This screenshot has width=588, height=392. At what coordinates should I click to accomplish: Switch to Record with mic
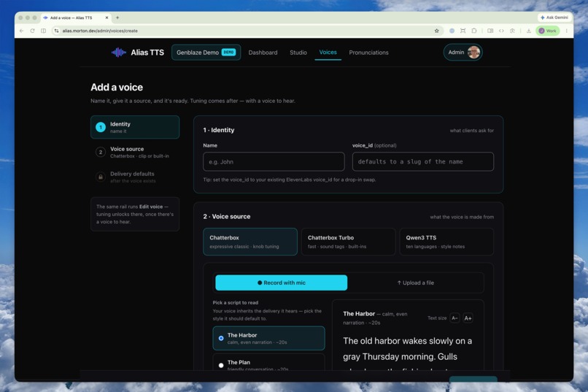coord(282,283)
